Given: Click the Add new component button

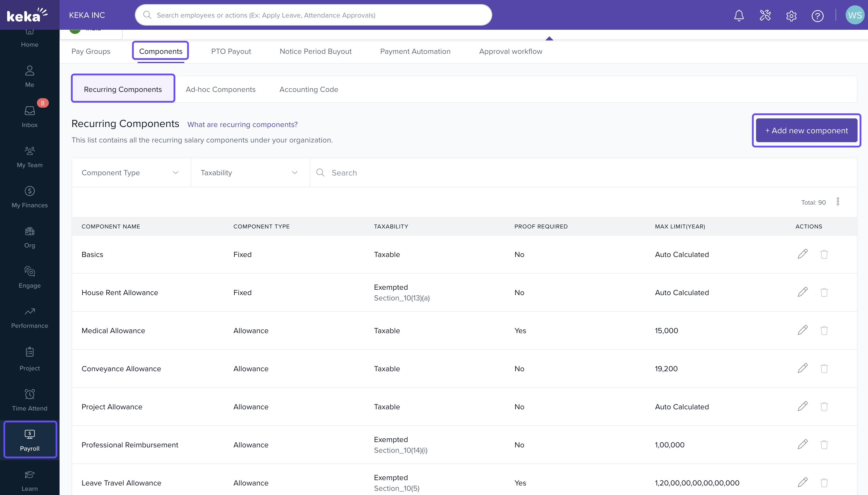Looking at the screenshot, I should coord(806,130).
